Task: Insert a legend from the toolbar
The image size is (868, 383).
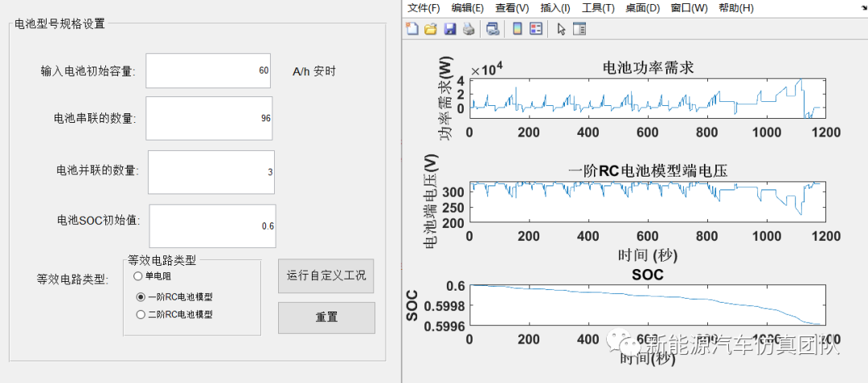Action: 536,29
